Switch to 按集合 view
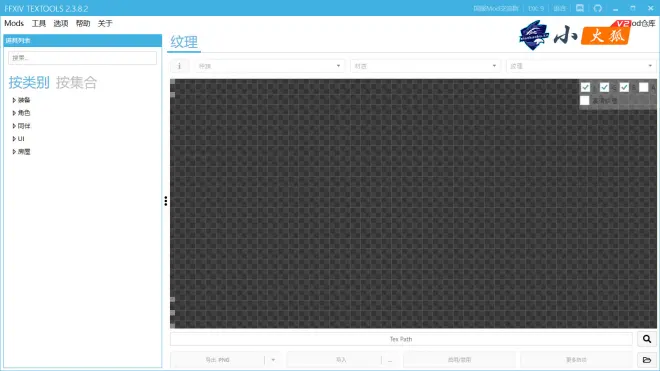 [x=76, y=83]
